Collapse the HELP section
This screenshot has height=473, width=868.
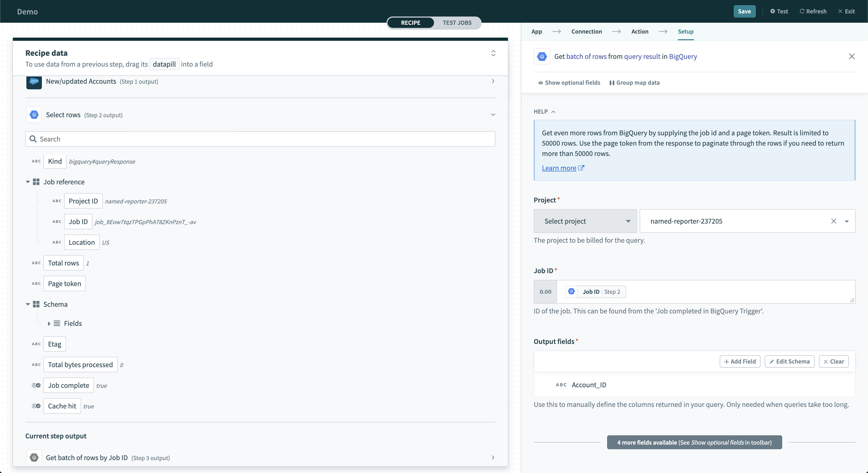[x=554, y=112]
